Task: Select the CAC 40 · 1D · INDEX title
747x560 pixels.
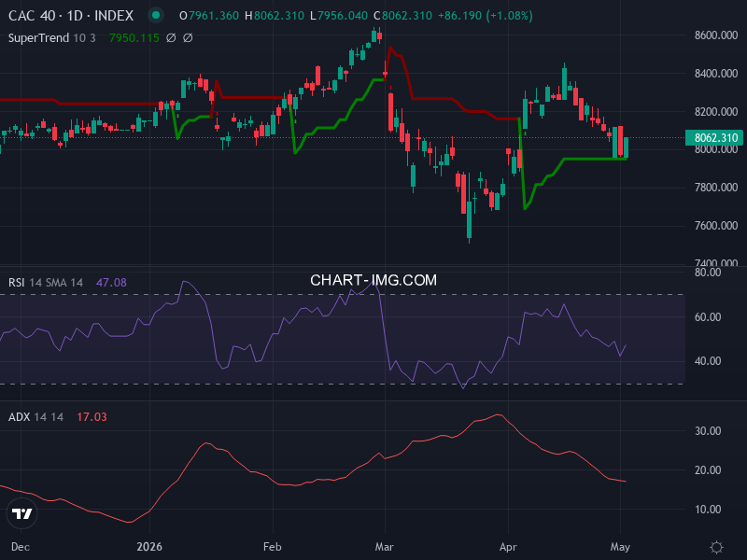Action: (71, 16)
